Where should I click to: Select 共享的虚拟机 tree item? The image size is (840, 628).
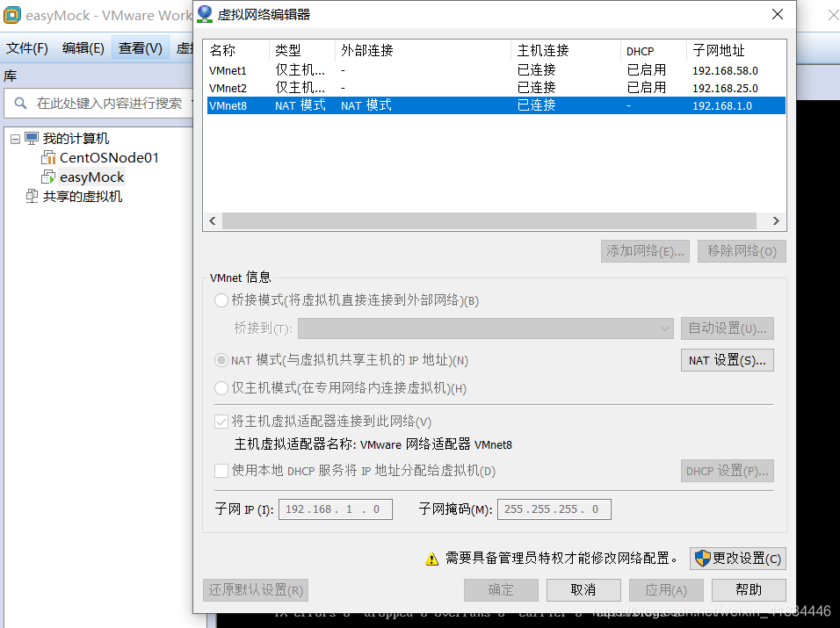(83, 197)
